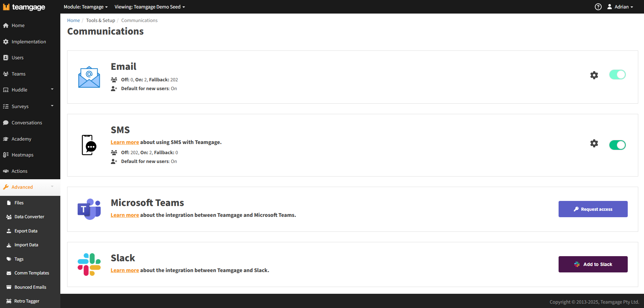
Task: Open Viewing: Teamgage Demo Seed dropdown
Action: (x=149, y=7)
